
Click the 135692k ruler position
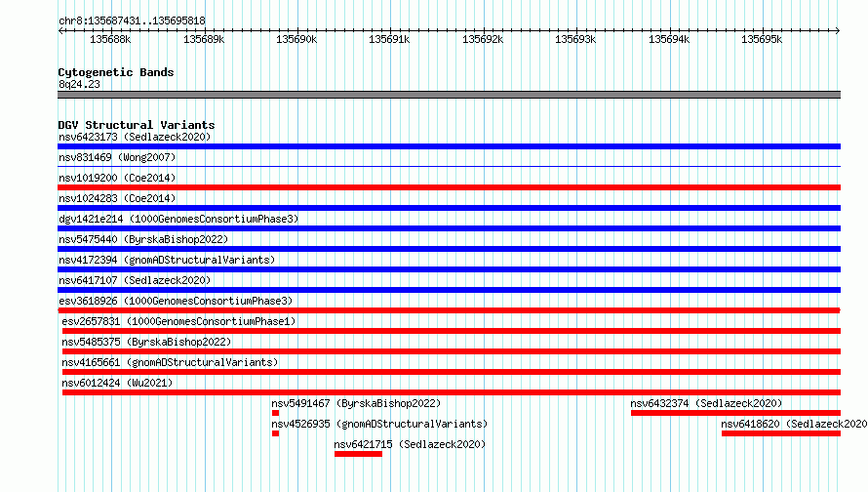click(x=484, y=39)
